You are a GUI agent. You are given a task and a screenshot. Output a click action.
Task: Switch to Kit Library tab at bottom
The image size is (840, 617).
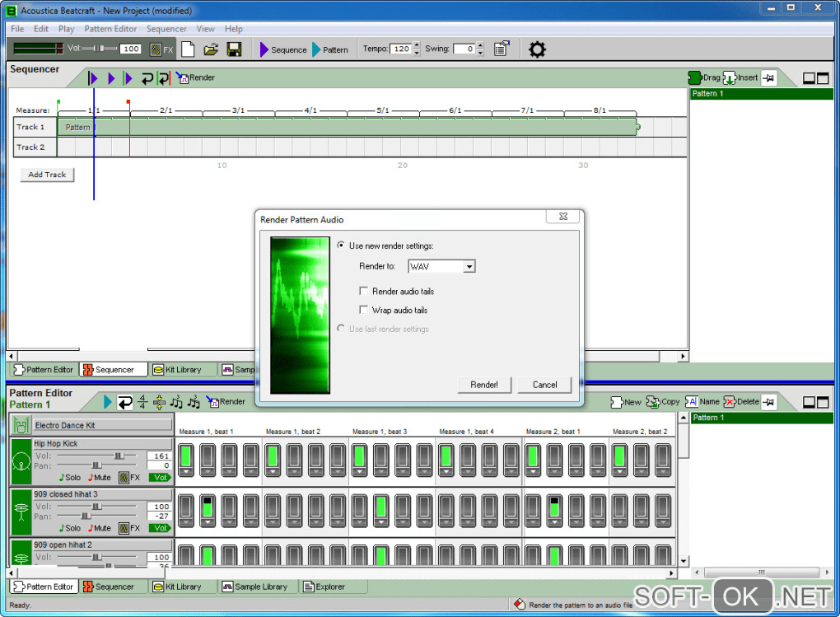183,587
